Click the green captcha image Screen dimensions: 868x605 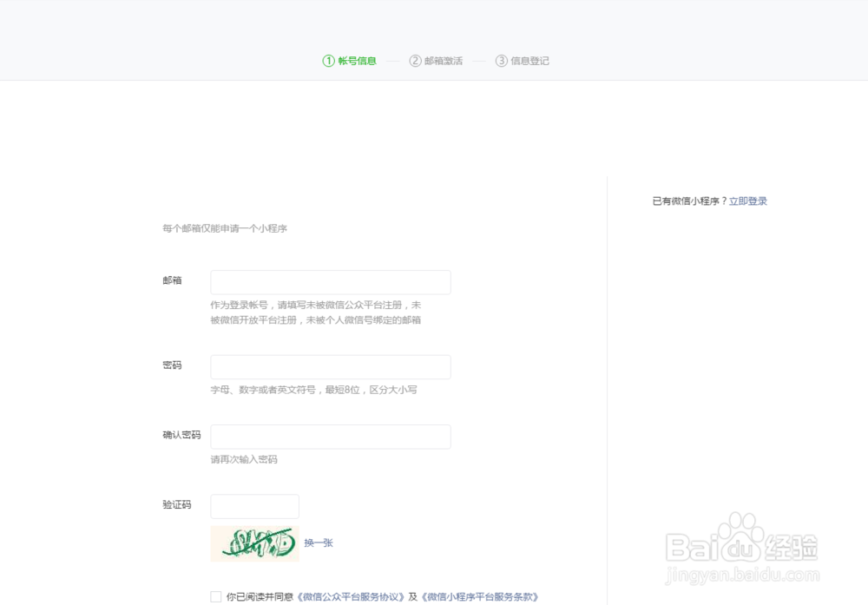pos(254,543)
